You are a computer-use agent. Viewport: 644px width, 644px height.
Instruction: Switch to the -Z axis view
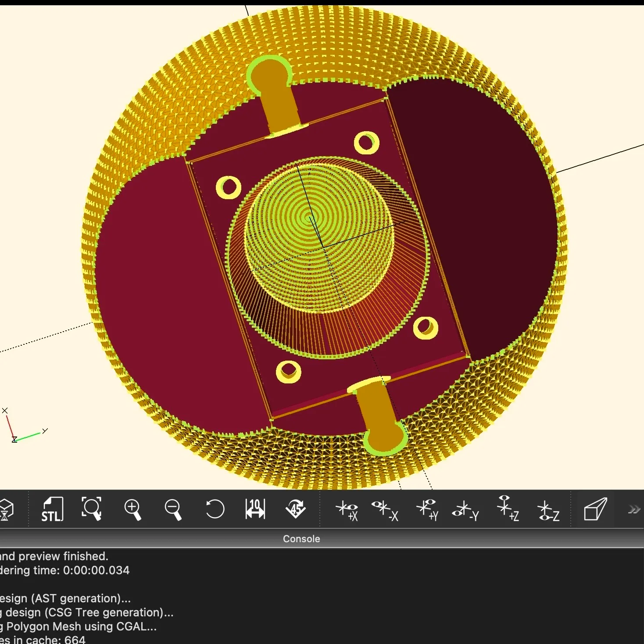[548, 510]
